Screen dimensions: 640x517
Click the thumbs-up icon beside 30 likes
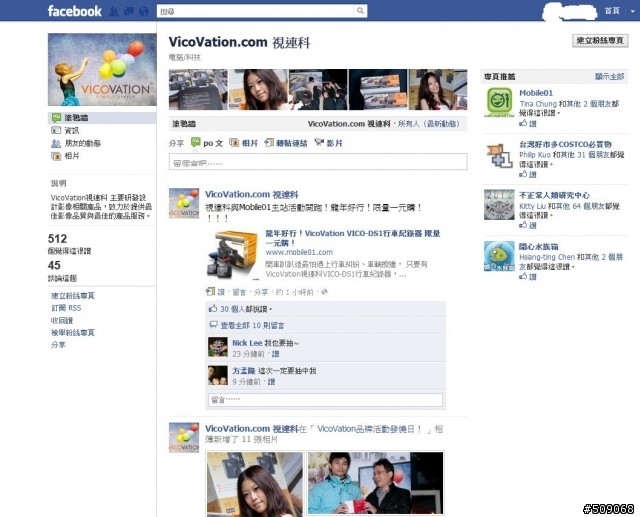click(x=213, y=308)
